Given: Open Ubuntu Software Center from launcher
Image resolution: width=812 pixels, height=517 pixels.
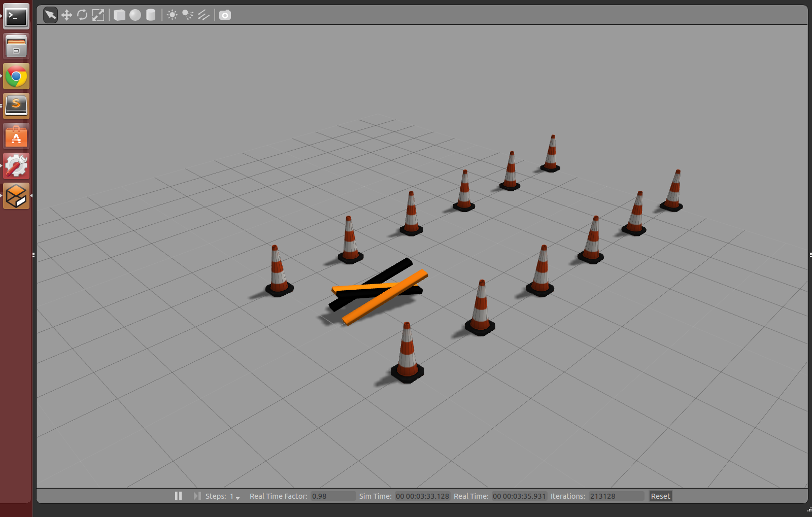Looking at the screenshot, I should [16, 136].
